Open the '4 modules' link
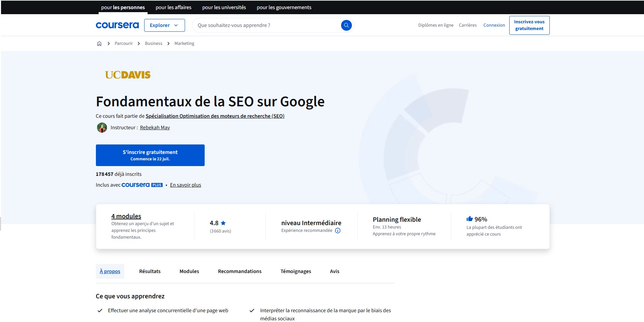The height and width of the screenshot is (322, 644). point(126,216)
